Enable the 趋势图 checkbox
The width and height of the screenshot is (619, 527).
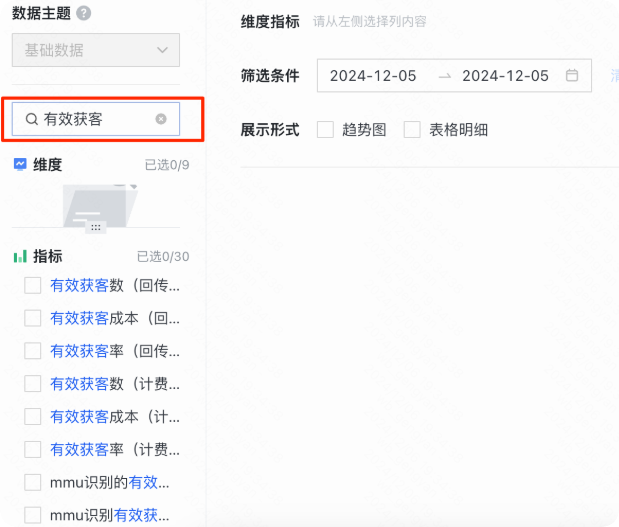pyautogui.click(x=325, y=129)
